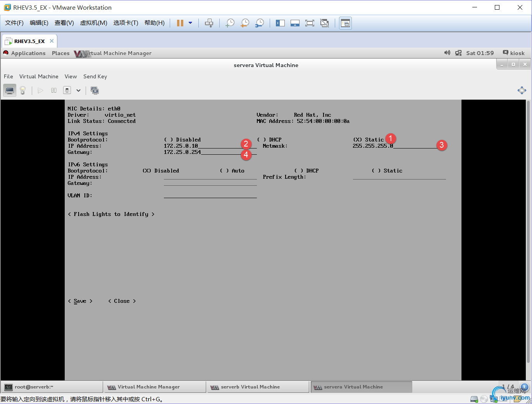The height and width of the screenshot is (404, 532).
Task: Shut down the servera guest
Action: point(67,90)
